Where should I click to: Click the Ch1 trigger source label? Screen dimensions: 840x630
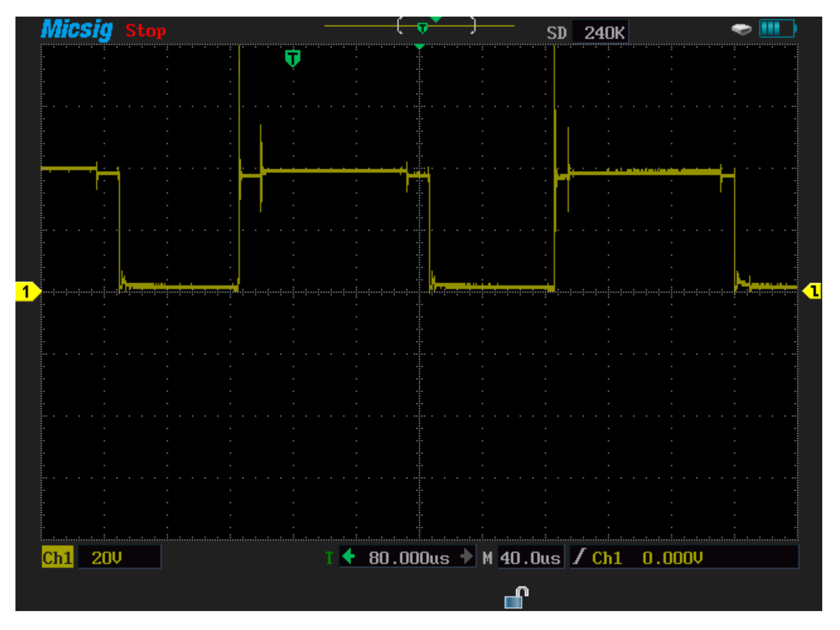click(x=607, y=558)
